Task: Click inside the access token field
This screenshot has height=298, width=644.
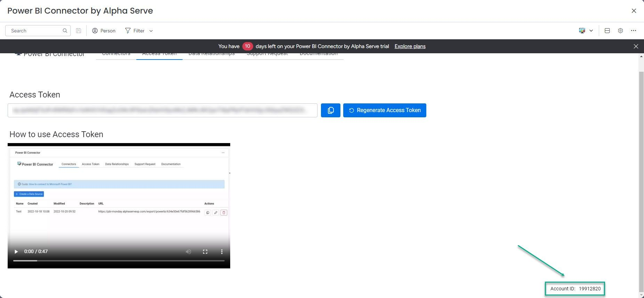Action: (162, 110)
